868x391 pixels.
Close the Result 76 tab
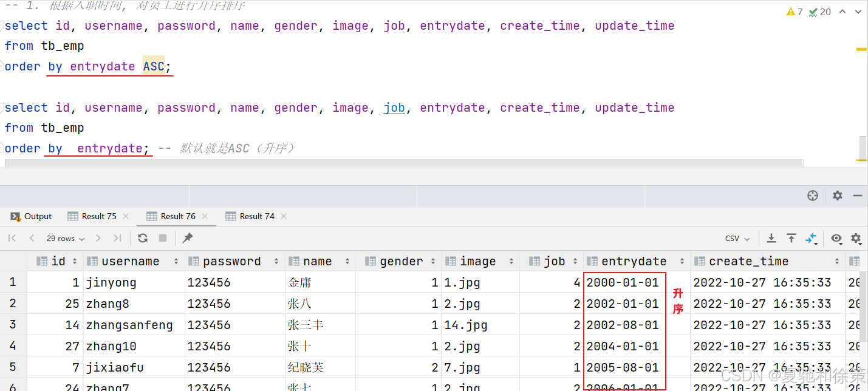point(205,216)
